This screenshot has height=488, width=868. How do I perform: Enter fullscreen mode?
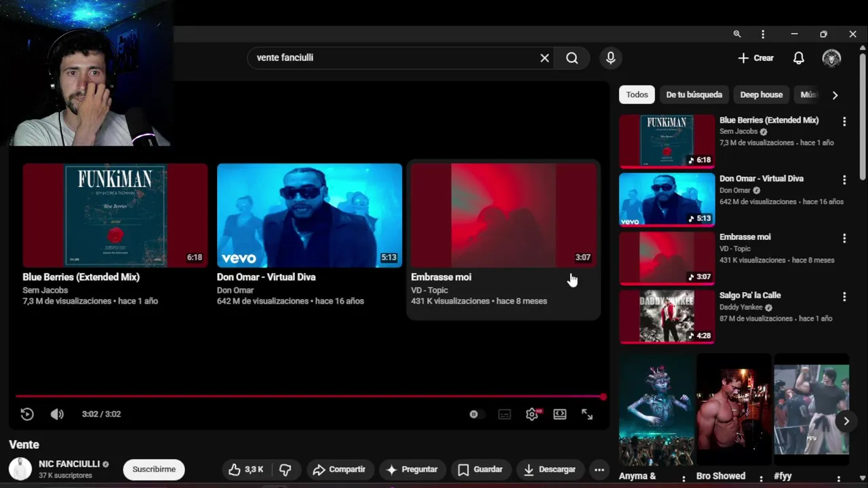(x=587, y=414)
